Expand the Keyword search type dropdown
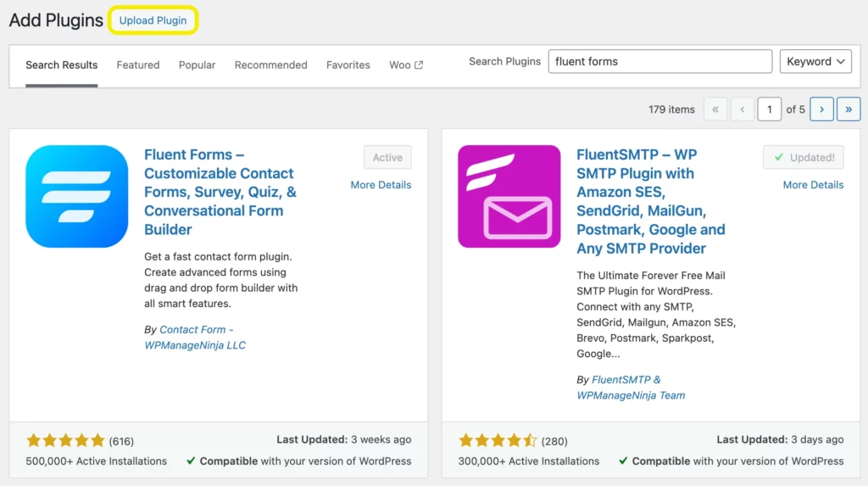This screenshot has width=868, height=486. [815, 62]
